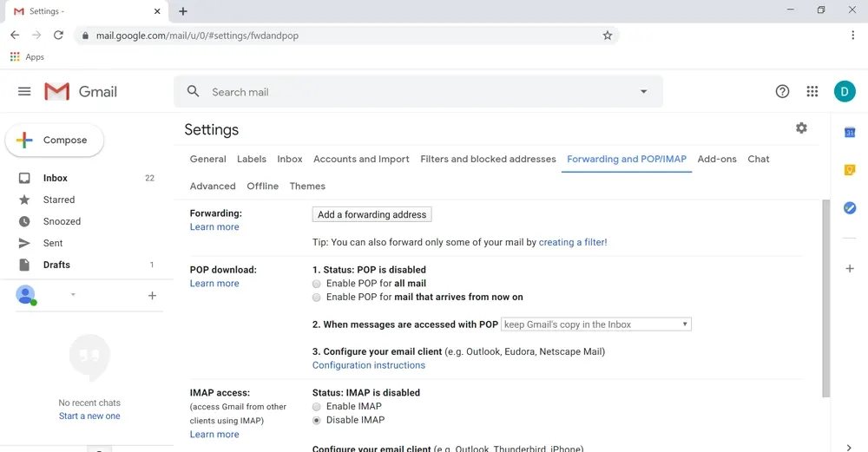Image resolution: width=868 pixels, height=452 pixels.
Task: Go back in browser history
Action: coord(15,35)
